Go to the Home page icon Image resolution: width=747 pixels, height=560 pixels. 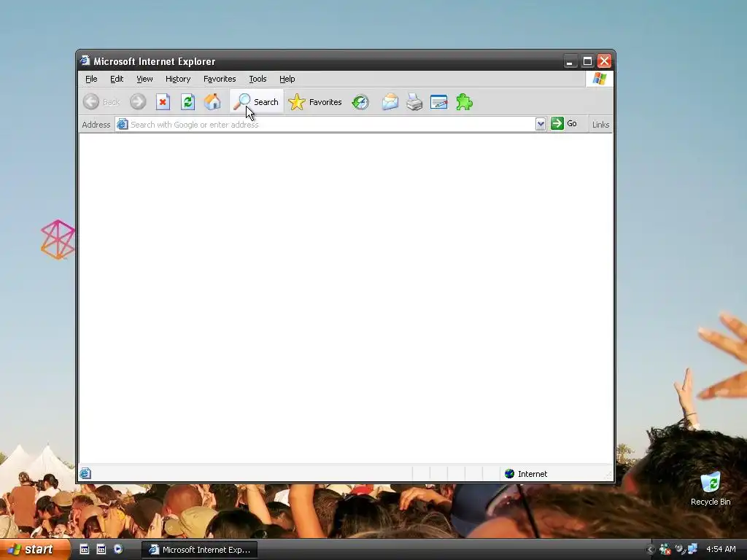tap(212, 102)
